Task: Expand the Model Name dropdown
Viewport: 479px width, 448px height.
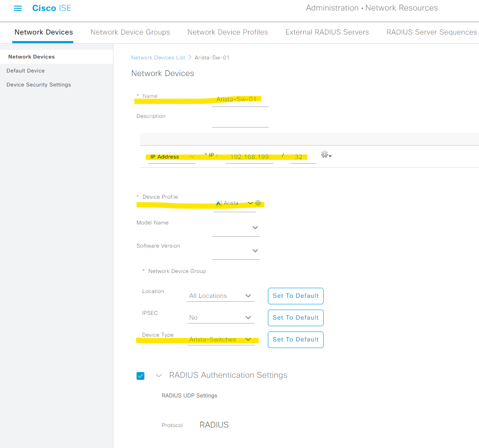Action: (236, 228)
